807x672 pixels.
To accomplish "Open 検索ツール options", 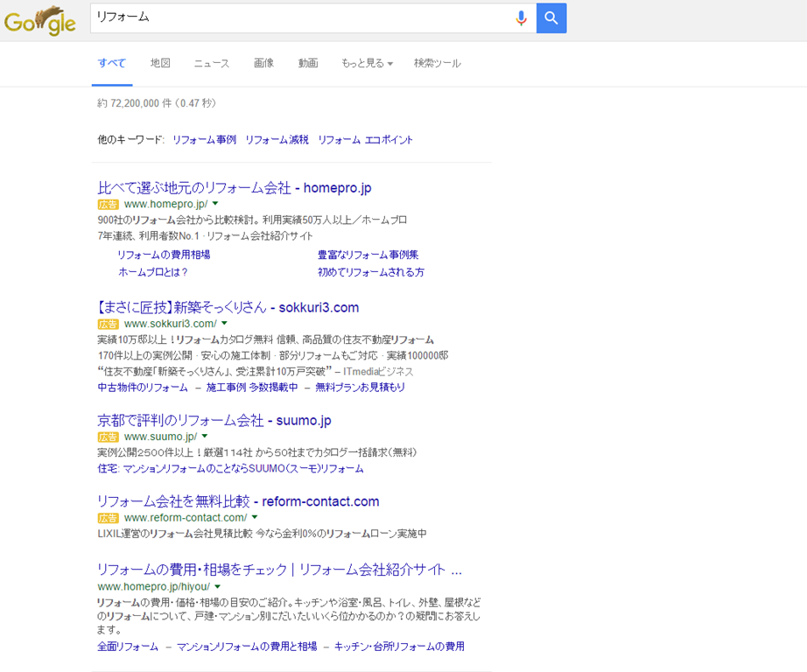I will point(437,63).
